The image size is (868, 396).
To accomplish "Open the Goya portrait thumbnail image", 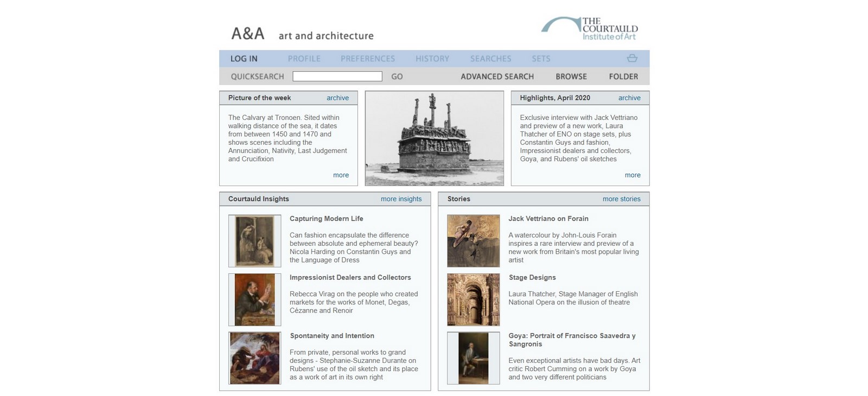I will pyautogui.click(x=474, y=358).
